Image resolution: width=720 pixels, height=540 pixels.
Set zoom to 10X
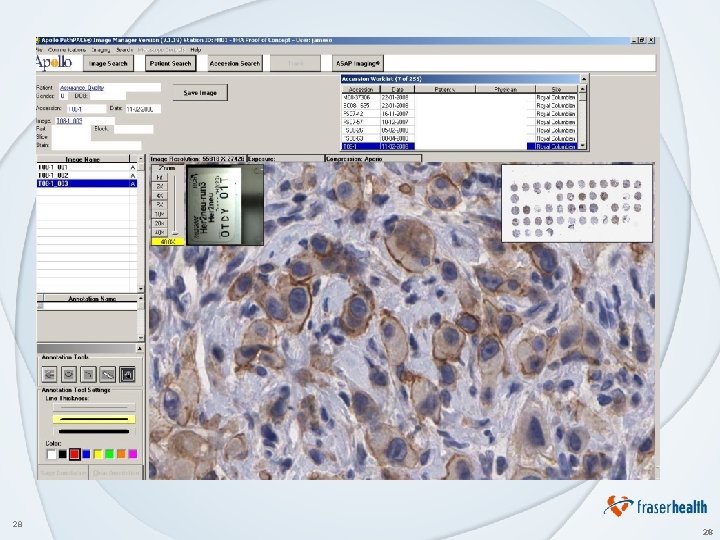160,214
